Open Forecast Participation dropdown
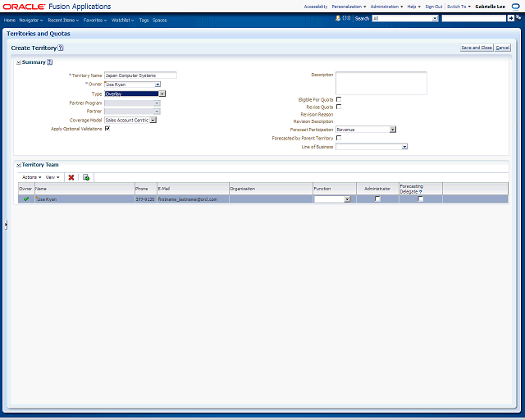 [393, 130]
